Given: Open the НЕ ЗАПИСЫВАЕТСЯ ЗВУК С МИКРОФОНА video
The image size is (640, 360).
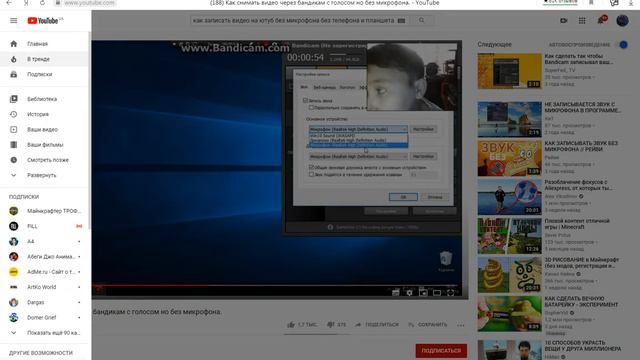Looking at the screenshot, I should coord(582,107).
